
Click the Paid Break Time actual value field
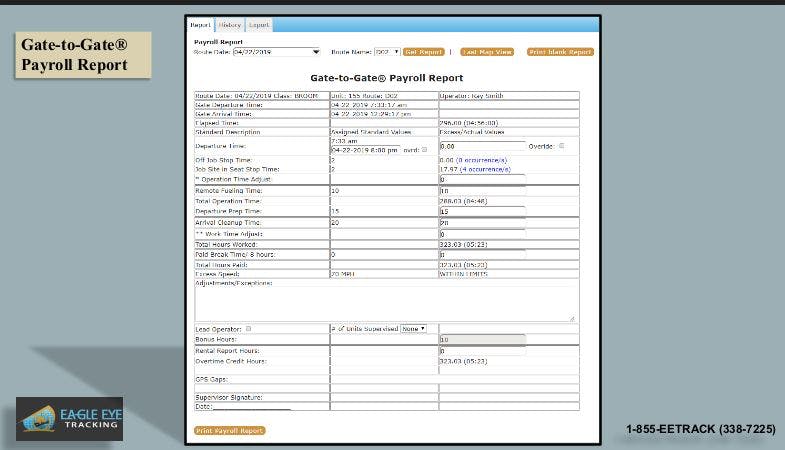(x=483, y=255)
